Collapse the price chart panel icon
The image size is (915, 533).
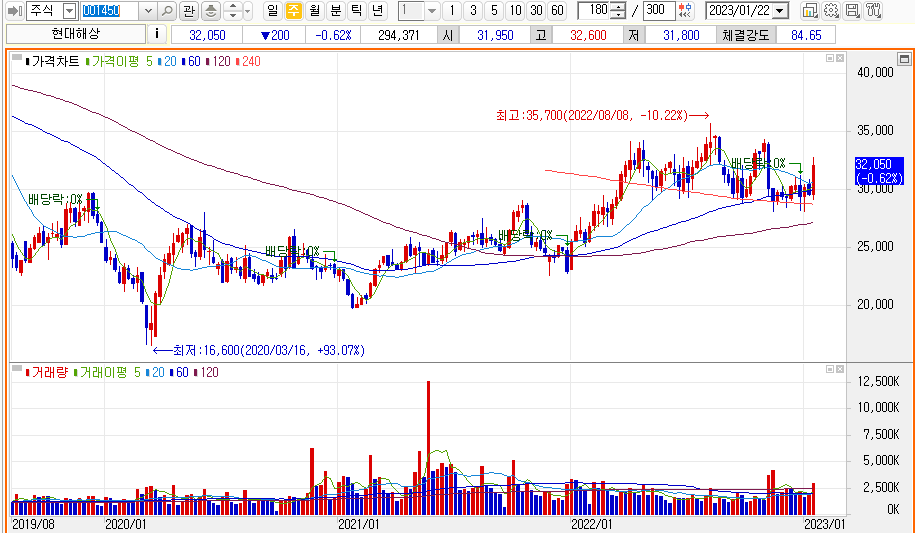tap(830, 58)
